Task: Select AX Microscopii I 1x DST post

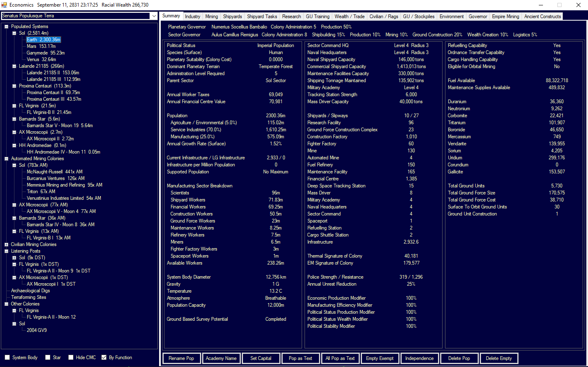Action: click(51, 284)
